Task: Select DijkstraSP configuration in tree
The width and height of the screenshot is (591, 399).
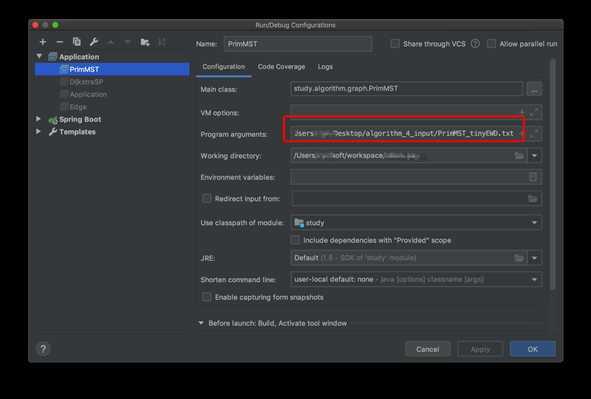Action: click(x=86, y=82)
